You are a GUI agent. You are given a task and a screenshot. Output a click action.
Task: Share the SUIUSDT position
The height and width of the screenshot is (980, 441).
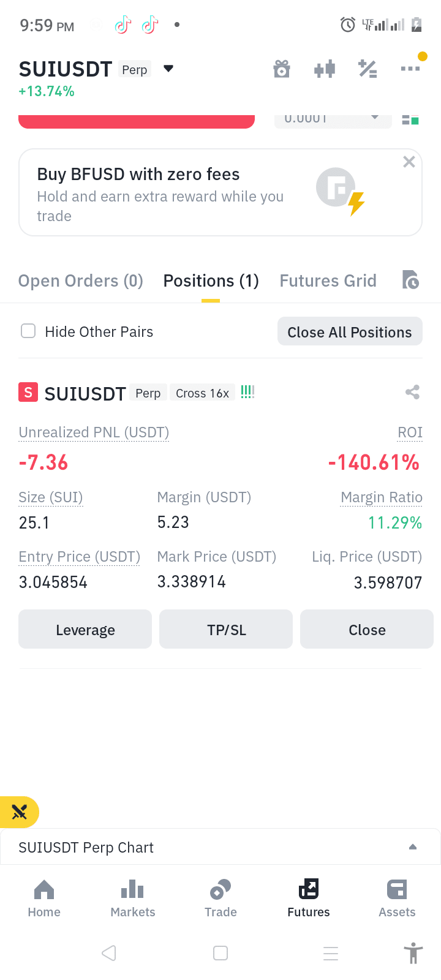[x=412, y=392]
